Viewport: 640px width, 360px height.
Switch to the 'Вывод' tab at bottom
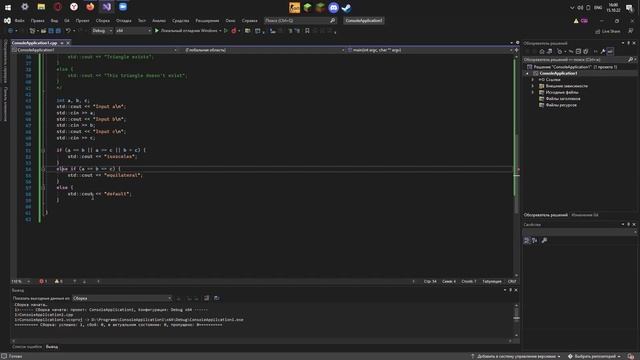pyautogui.click(x=51, y=347)
